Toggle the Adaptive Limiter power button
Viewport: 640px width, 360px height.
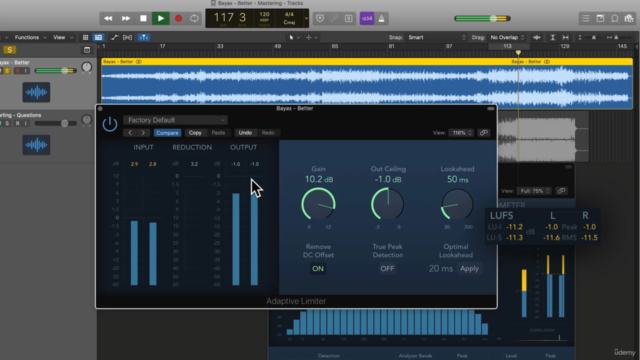(x=110, y=124)
